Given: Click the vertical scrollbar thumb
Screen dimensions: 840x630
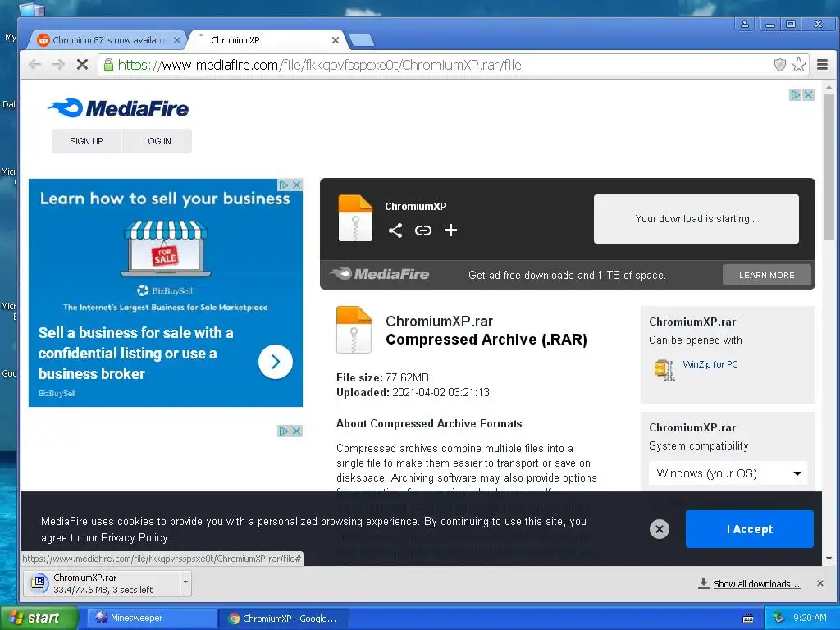Looking at the screenshot, I should 829,166.
